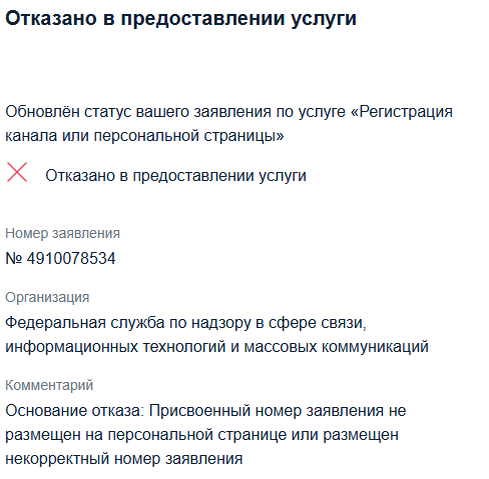Viewport: 489px width, 479px height.
Task: Select the bold heading "Отказано в предоставлении услуги"
Action: (x=181, y=19)
